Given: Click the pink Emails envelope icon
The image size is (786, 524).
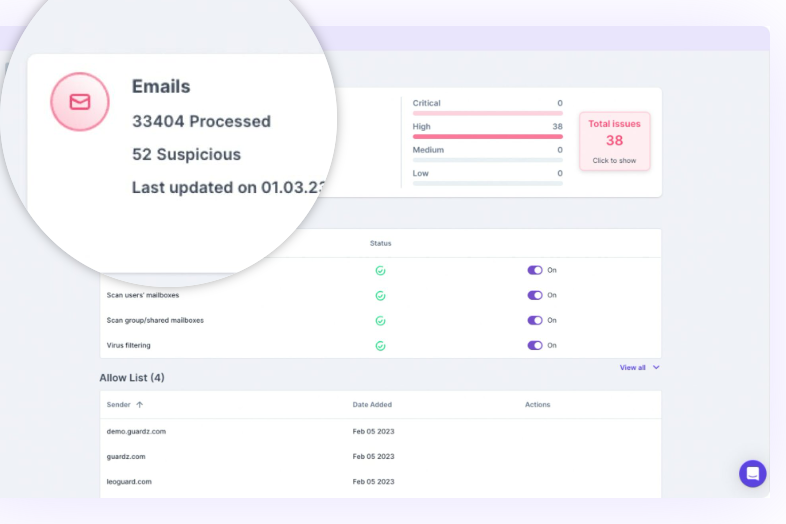Looking at the screenshot, I should coord(80,102).
